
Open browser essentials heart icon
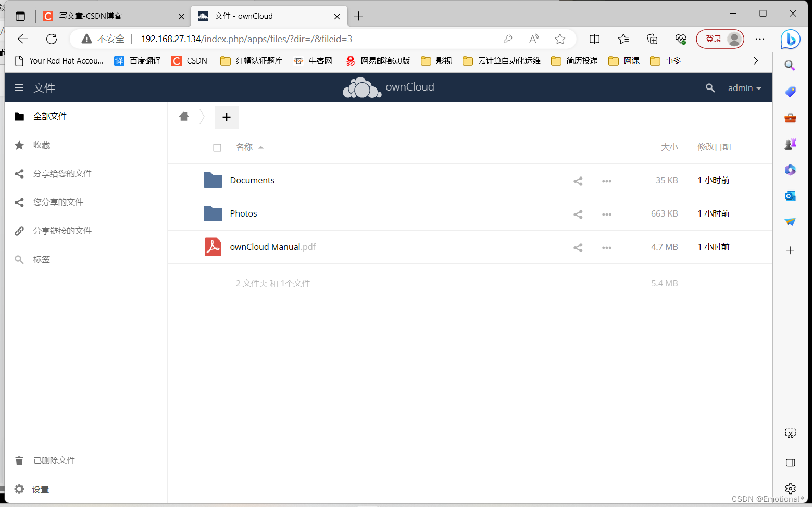(x=681, y=39)
